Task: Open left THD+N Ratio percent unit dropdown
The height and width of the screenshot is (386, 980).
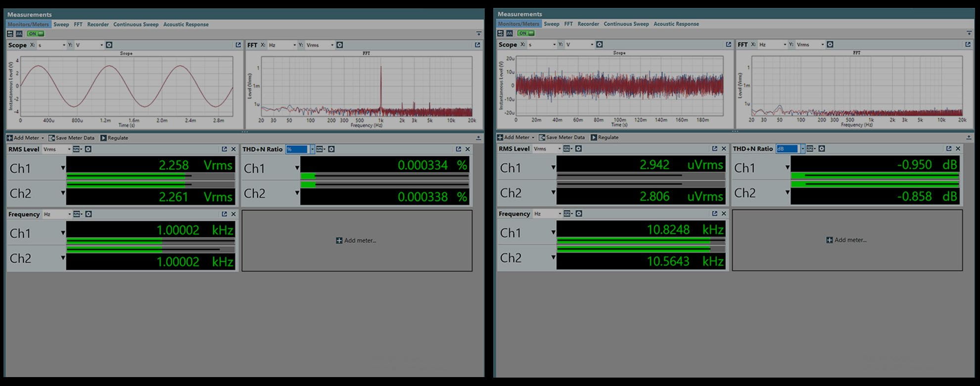Action: point(312,149)
